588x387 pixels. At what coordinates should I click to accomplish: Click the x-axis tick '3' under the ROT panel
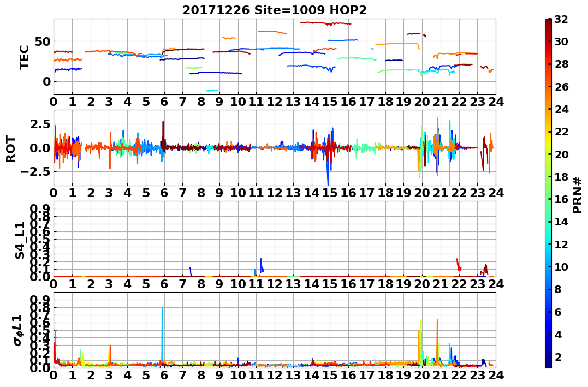pos(109,193)
